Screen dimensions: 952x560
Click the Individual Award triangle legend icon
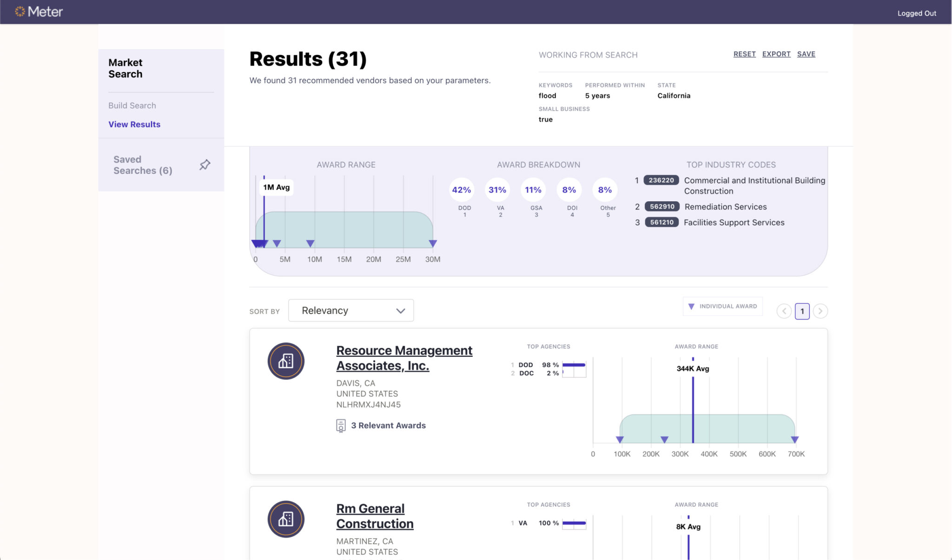(x=691, y=306)
